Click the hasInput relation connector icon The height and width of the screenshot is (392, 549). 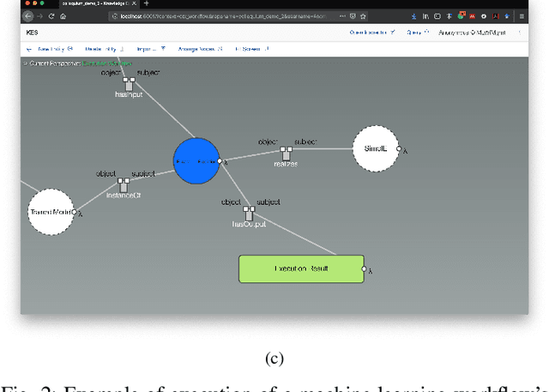[x=128, y=84]
